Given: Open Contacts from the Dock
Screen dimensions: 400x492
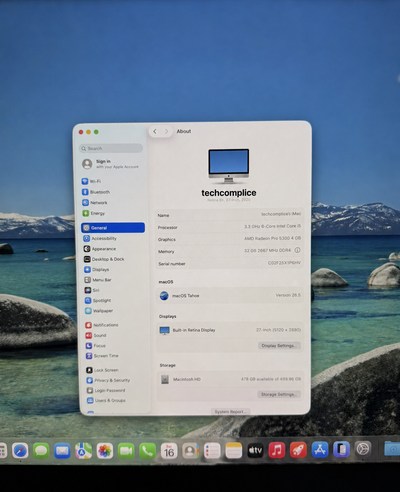Looking at the screenshot, I should tap(190, 451).
